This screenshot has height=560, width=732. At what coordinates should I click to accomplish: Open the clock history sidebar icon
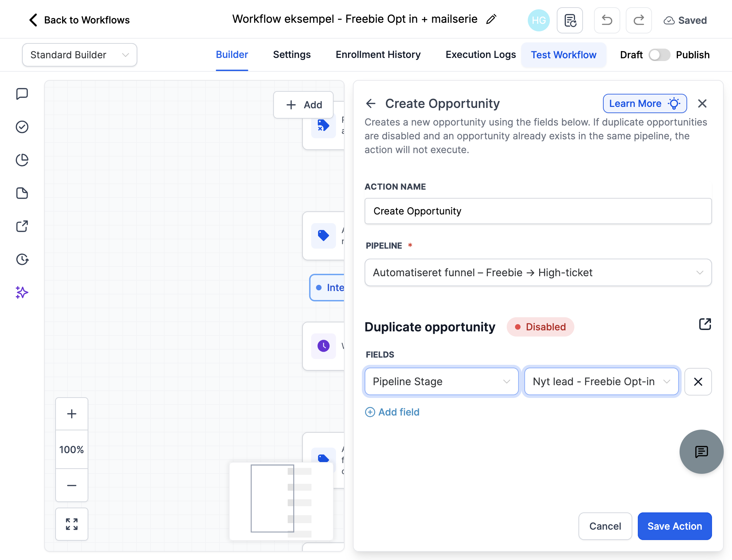(22, 259)
